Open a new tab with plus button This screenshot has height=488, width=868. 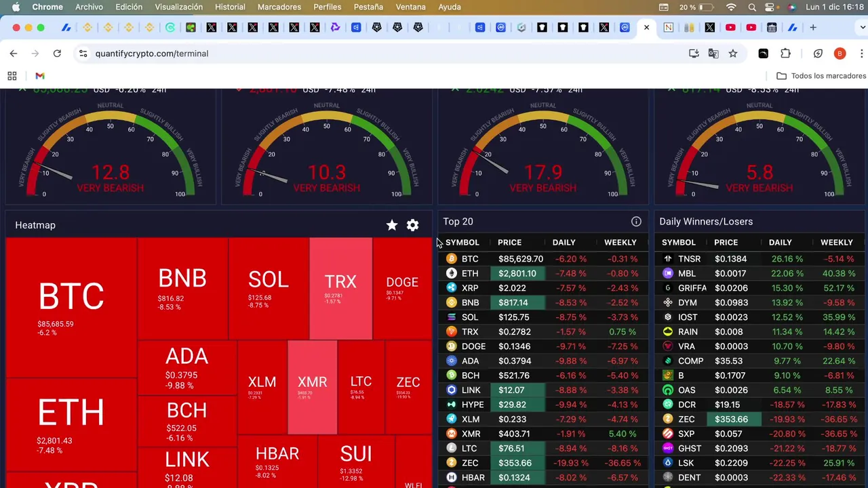coord(813,28)
